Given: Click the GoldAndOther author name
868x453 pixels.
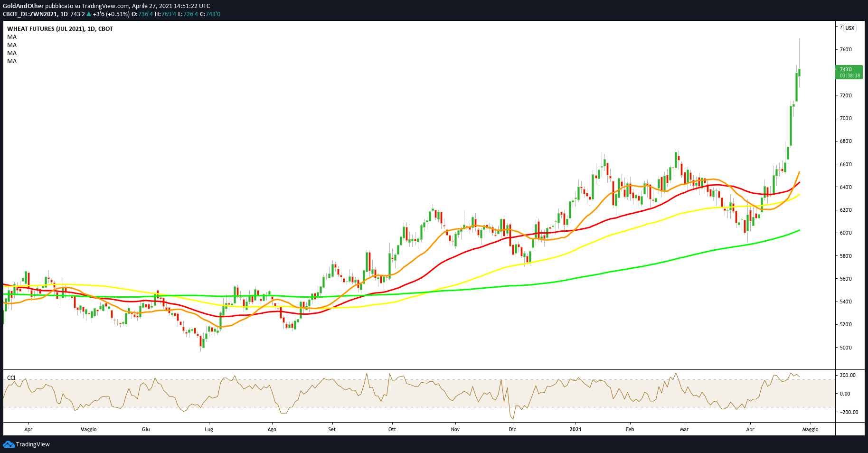Looking at the screenshot, I should (23, 6).
